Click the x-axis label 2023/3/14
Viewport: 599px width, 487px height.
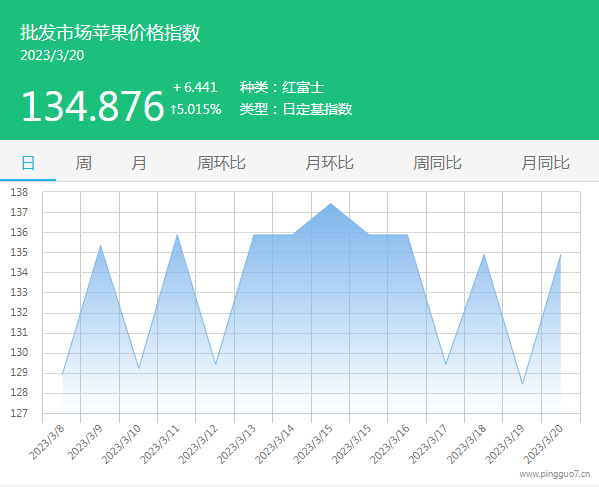point(275,444)
